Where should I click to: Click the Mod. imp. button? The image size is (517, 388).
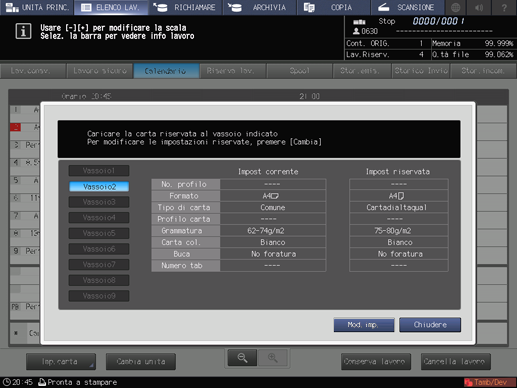click(364, 325)
